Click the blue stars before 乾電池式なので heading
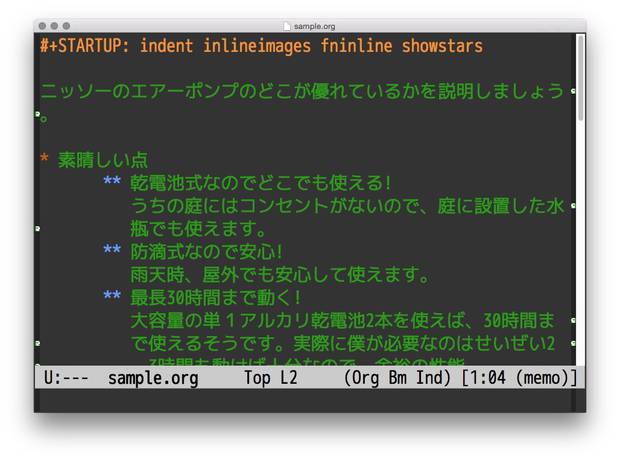The height and width of the screenshot is (461, 620). click(x=112, y=181)
